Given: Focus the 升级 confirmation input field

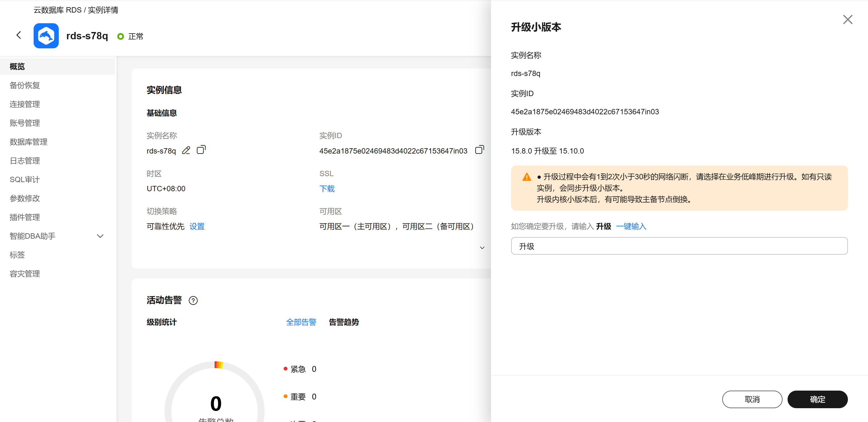Looking at the screenshot, I should click(679, 246).
